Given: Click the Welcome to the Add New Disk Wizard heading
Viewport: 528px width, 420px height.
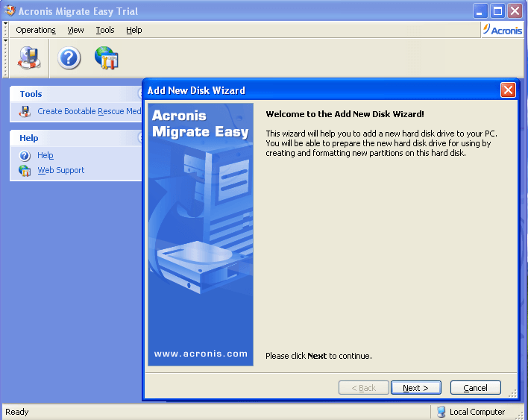Looking at the screenshot, I should 345,114.
